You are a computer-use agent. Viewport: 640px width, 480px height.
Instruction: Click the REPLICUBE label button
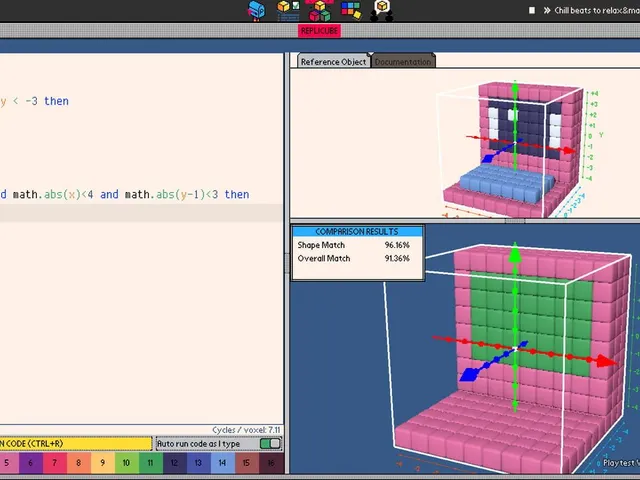coord(319,31)
